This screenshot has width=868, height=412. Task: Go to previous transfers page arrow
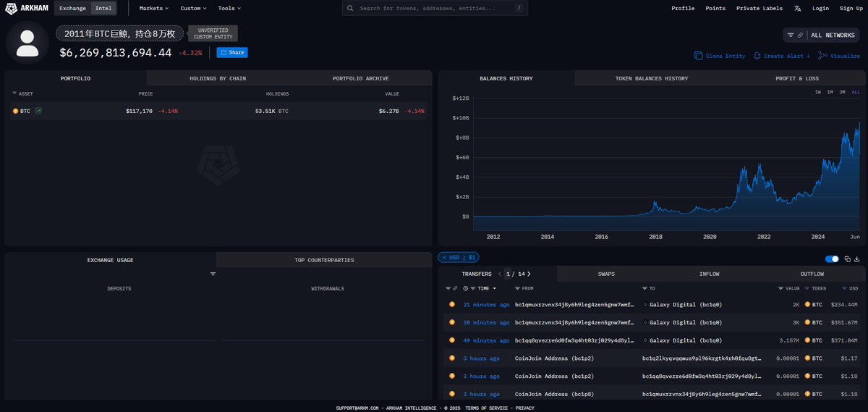click(500, 274)
